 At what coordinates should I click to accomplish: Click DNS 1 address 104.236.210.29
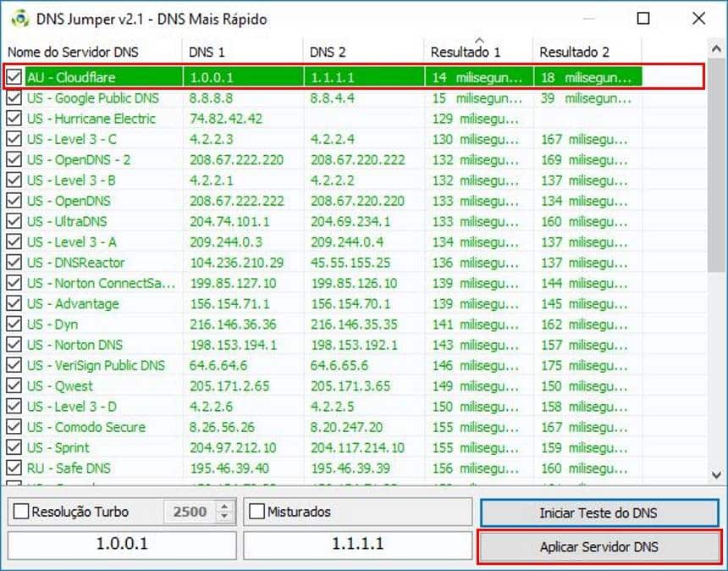click(237, 263)
